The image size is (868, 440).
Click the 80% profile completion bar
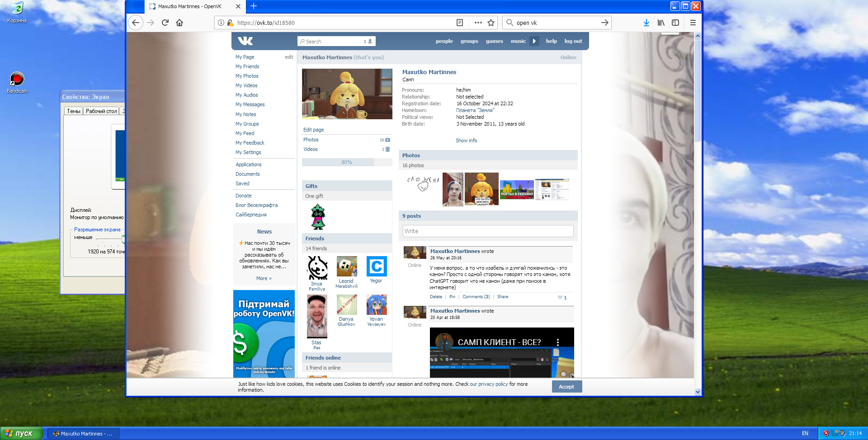click(x=347, y=162)
